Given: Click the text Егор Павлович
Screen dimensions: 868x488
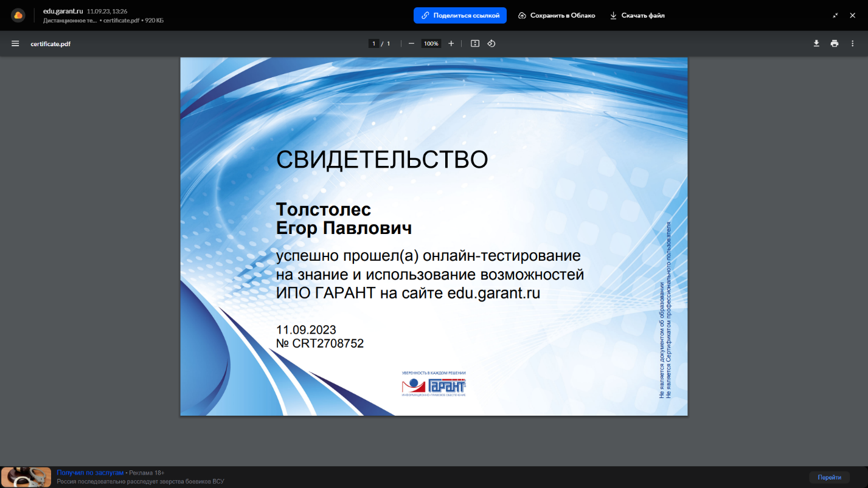Looking at the screenshot, I should (344, 229).
